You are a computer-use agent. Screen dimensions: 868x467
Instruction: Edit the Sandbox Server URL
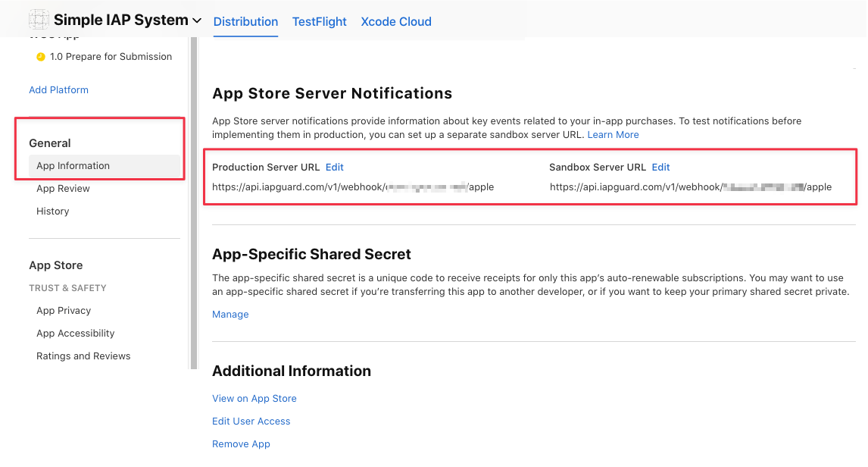(x=660, y=168)
